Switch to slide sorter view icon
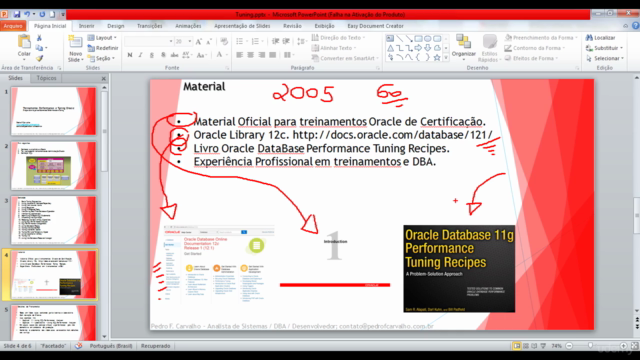The width and height of the screenshot is (640, 360). 526,346
